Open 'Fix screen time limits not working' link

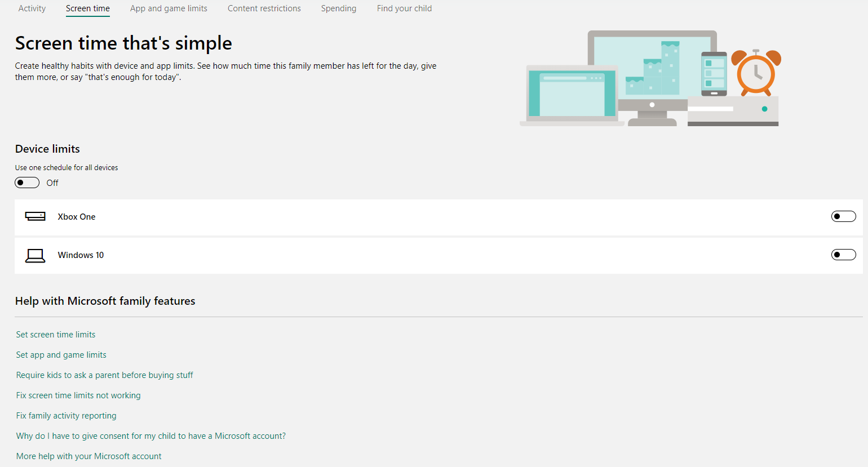click(78, 395)
